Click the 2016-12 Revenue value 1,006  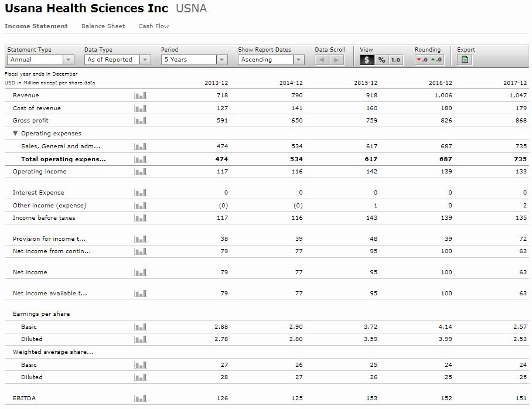pos(443,96)
